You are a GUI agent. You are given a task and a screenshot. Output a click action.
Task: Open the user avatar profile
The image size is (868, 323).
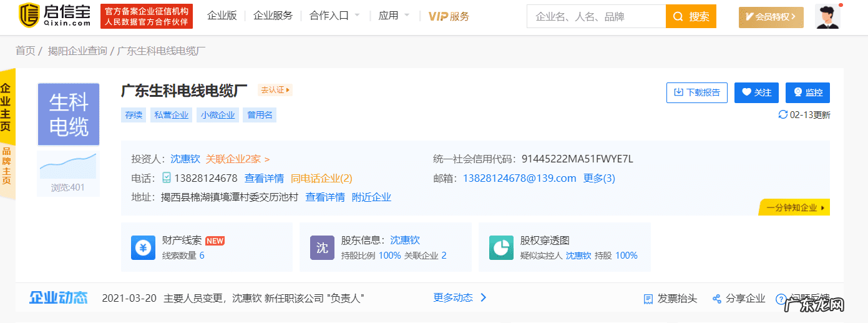pyautogui.click(x=827, y=17)
